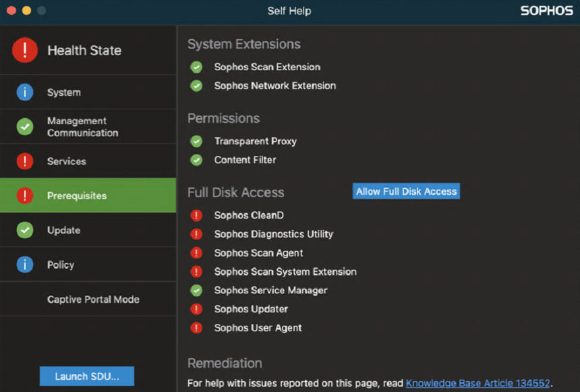The height and width of the screenshot is (392, 580).
Task: Click the Content Filter label
Action: (x=245, y=160)
